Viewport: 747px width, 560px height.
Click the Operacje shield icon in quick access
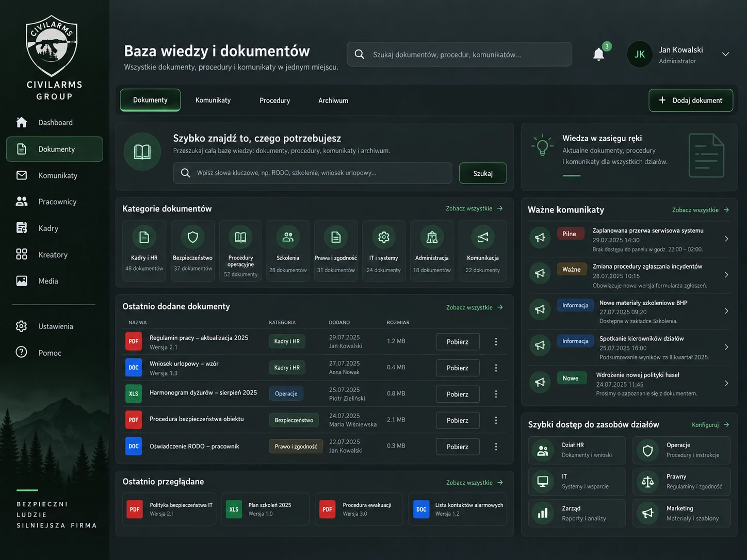(647, 451)
